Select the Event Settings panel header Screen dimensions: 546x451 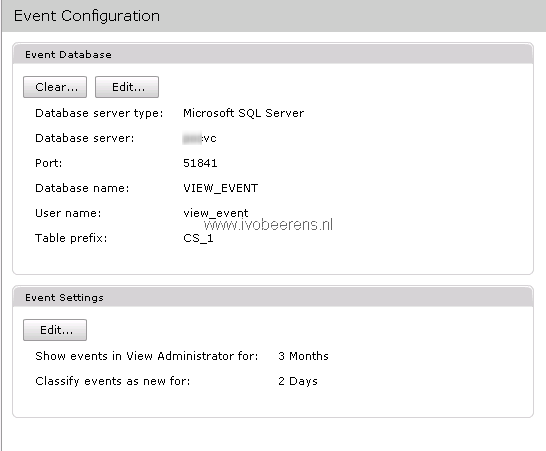(273, 297)
